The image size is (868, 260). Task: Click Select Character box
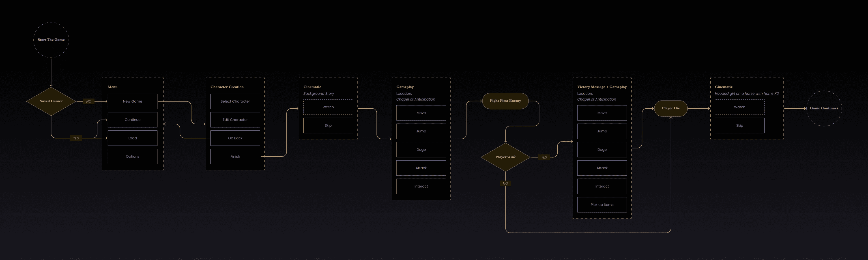point(235,101)
